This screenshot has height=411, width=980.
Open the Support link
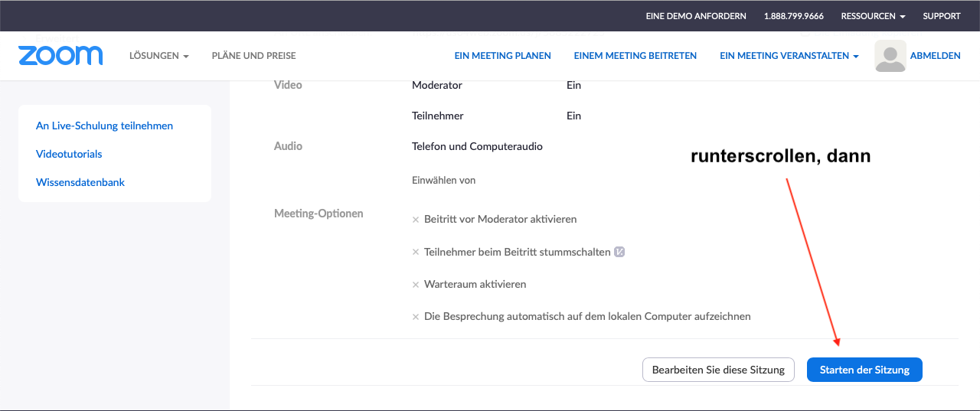click(941, 16)
